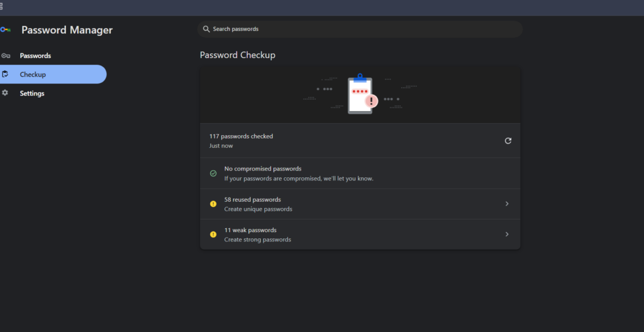
Task: Click the Passwords key icon in sidebar
Action: 5,55
